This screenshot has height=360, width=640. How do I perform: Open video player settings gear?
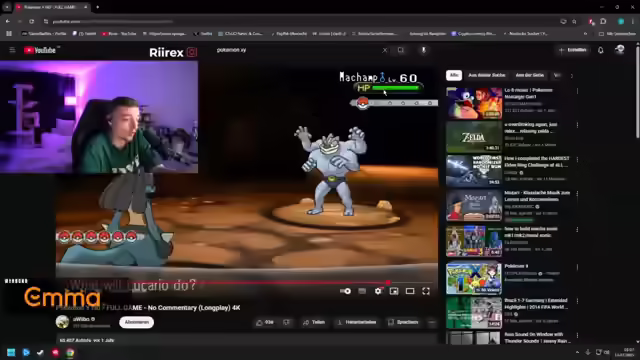(378, 291)
